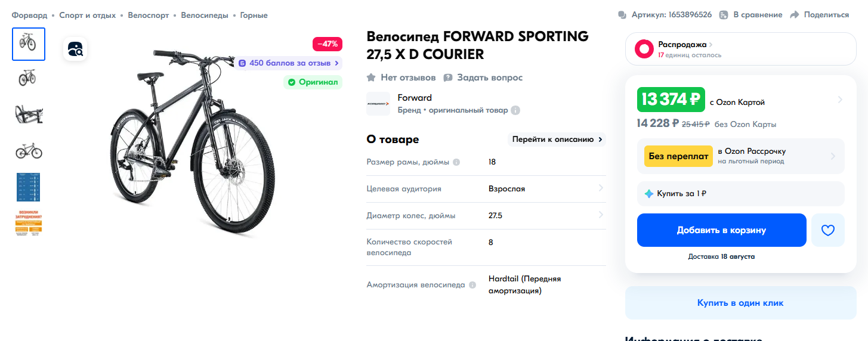
Task: Click the info icon next to оригинальный товар
Action: click(515, 110)
